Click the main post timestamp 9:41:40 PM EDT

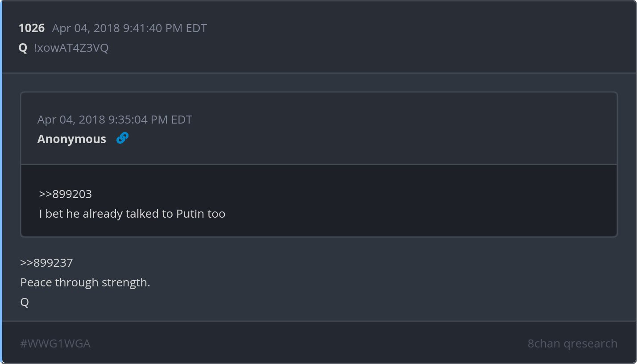coord(129,29)
